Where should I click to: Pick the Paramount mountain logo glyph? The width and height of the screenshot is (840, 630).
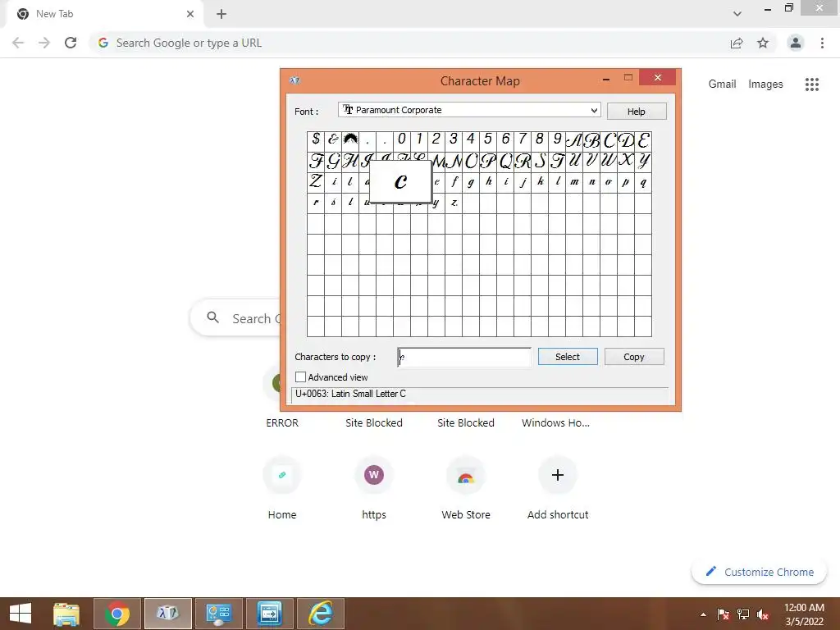(x=350, y=139)
